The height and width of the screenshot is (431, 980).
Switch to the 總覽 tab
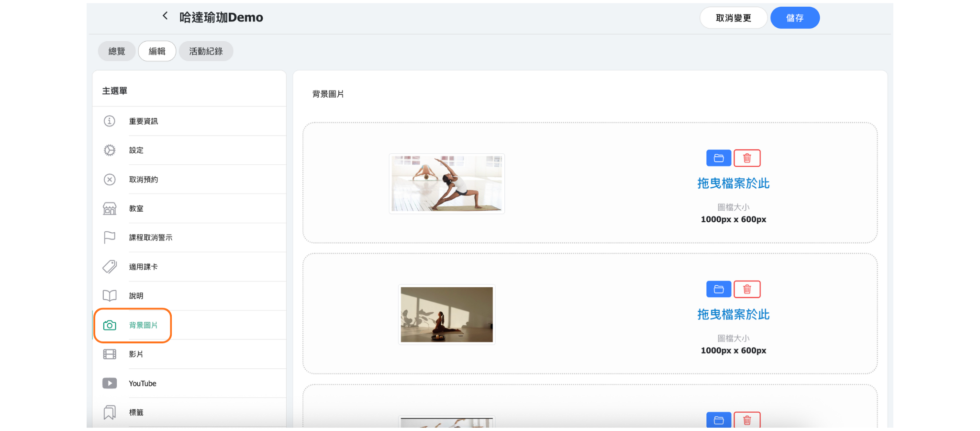point(117,51)
